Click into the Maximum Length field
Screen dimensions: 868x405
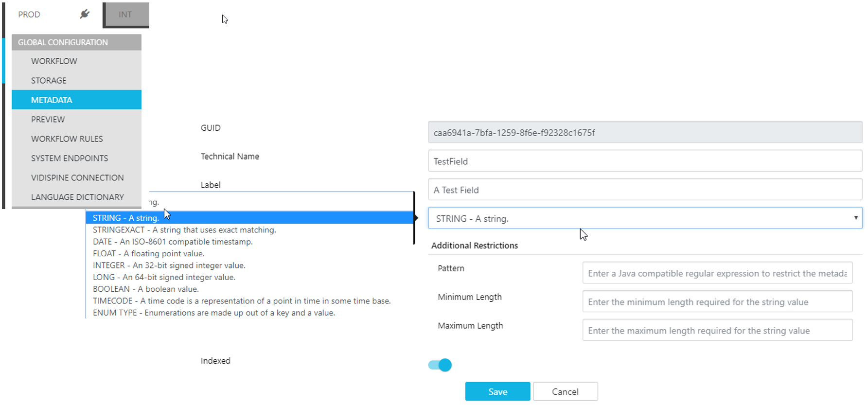pos(717,331)
